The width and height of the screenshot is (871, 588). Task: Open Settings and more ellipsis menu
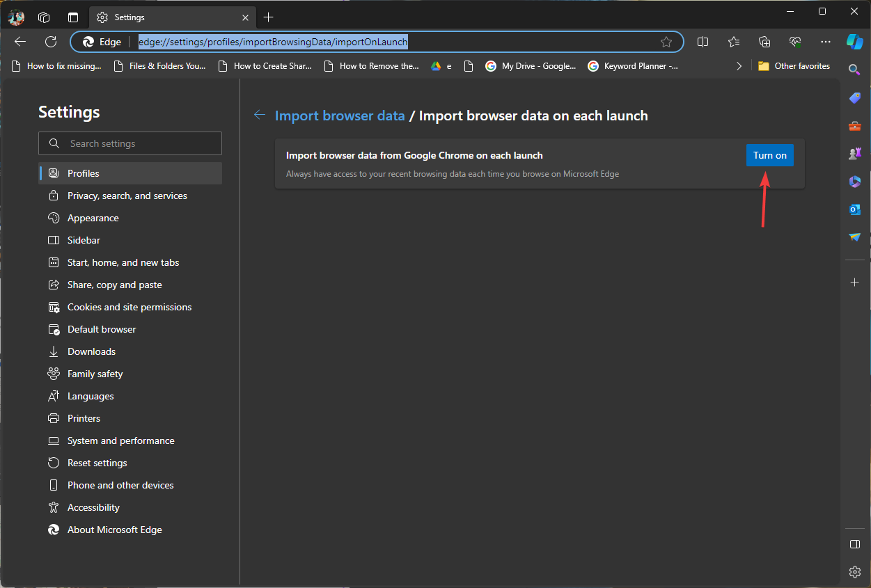[826, 42]
